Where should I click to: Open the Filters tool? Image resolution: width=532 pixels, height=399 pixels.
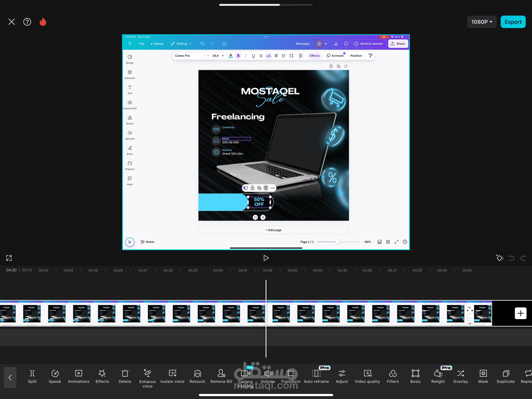(x=393, y=376)
